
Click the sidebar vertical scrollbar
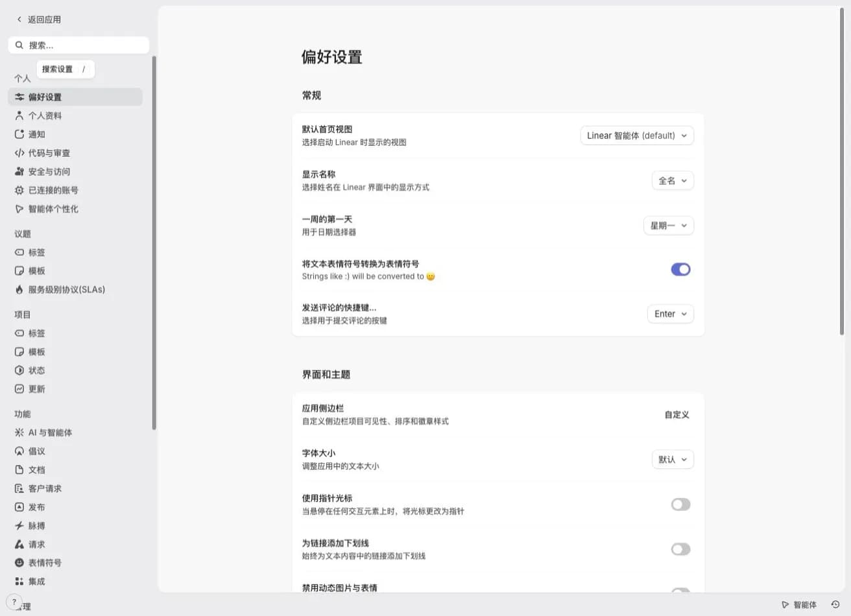(x=154, y=243)
